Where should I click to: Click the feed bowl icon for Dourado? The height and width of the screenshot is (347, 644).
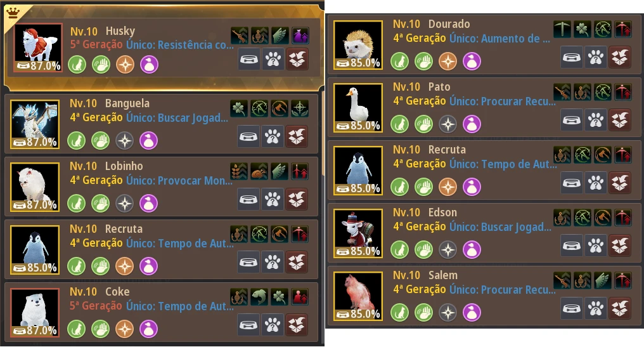(x=572, y=56)
